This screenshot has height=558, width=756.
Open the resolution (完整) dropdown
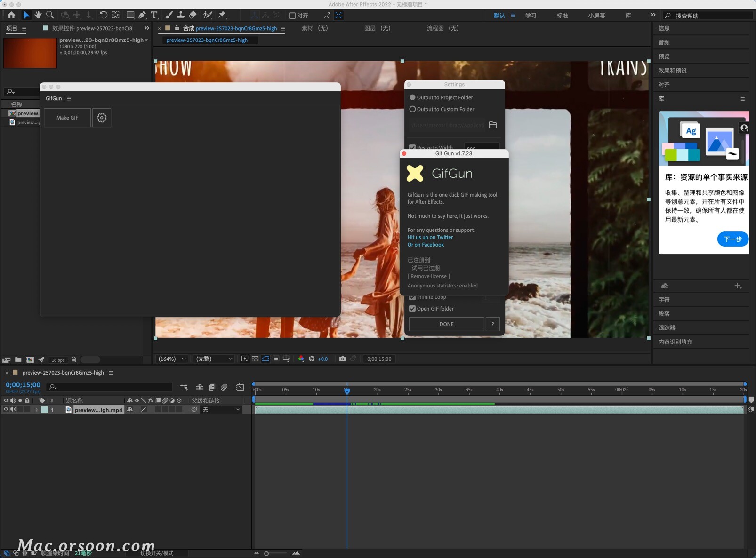coord(215,359)
